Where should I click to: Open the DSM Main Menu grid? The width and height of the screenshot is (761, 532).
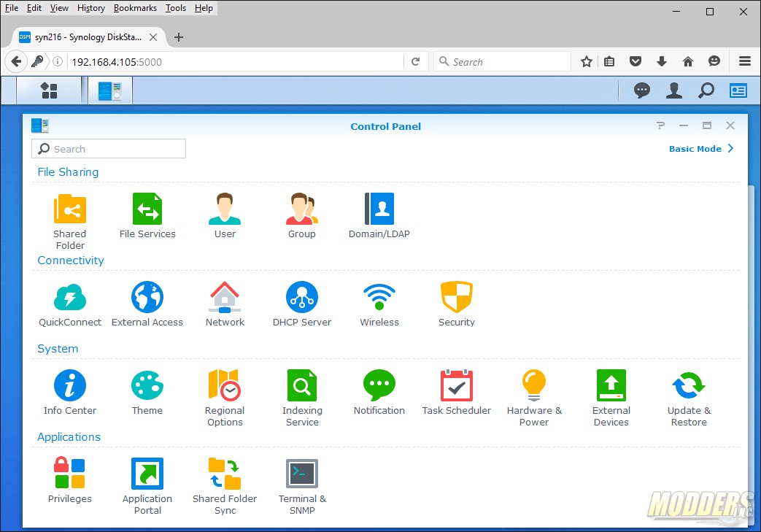(x=49, y=90)
